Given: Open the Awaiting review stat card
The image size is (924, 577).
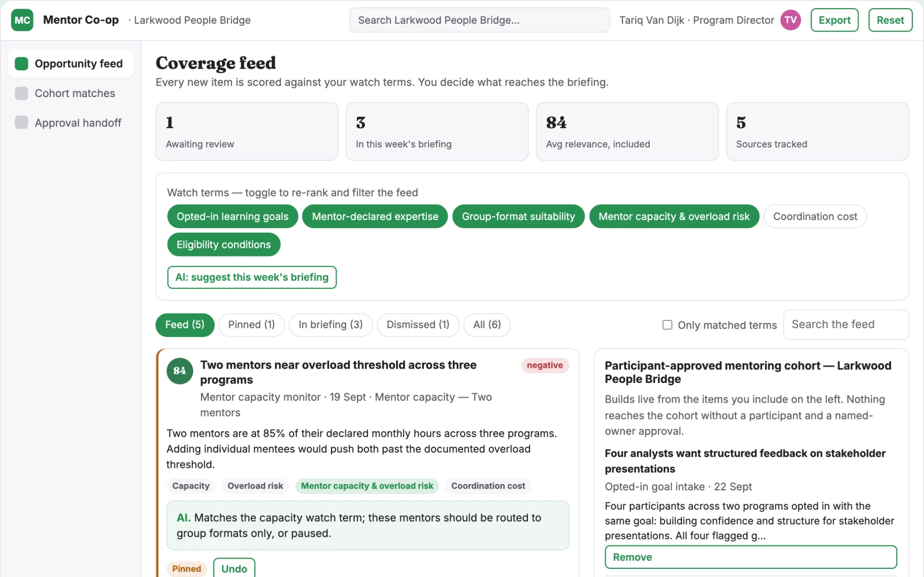Looking at the screenshot, I should click(x=247, y=132).
